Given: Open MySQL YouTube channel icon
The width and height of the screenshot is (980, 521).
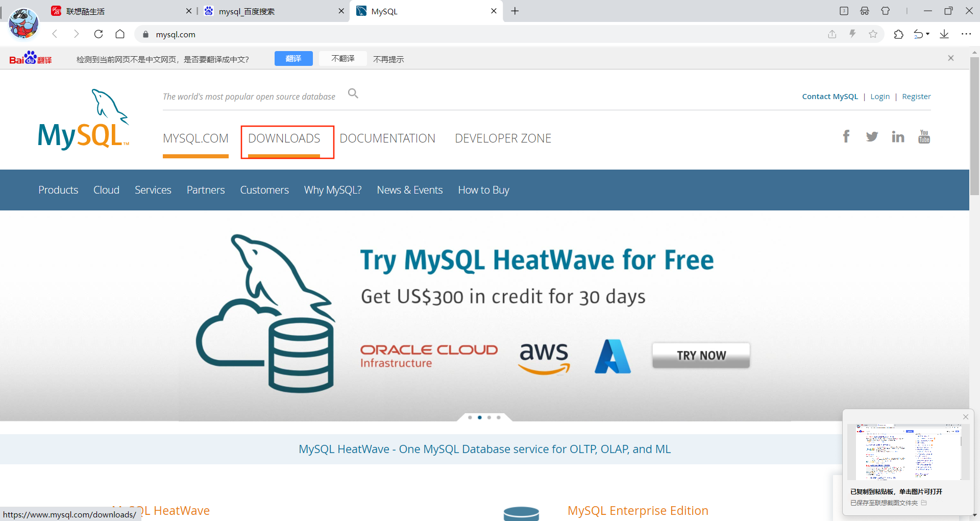Looking at the screenshot, I should pos(924,136).
